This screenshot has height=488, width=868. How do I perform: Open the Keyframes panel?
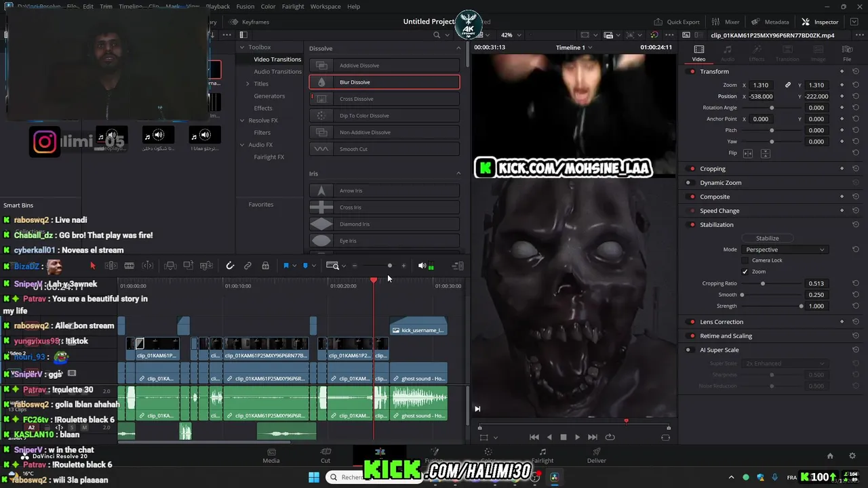pyautogui.click(x=249, y=22)
